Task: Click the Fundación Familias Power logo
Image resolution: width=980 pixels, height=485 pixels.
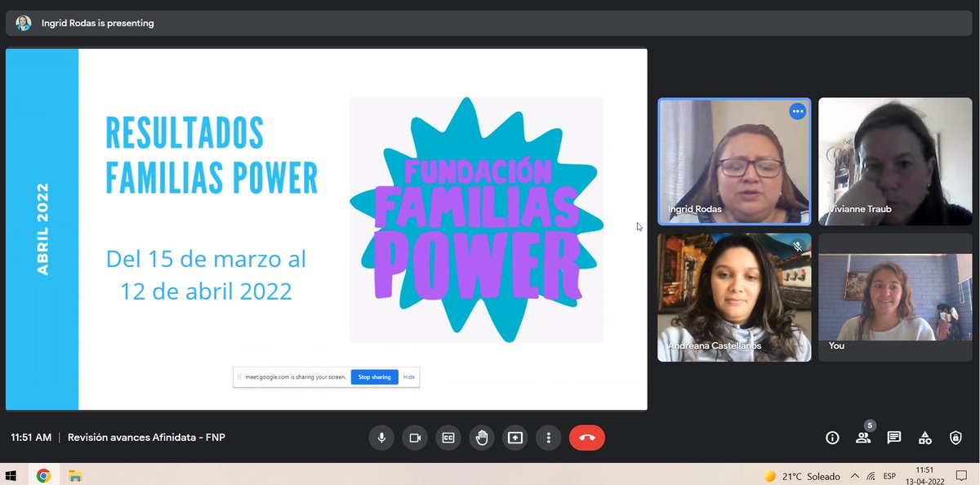Action: point(477,220)
